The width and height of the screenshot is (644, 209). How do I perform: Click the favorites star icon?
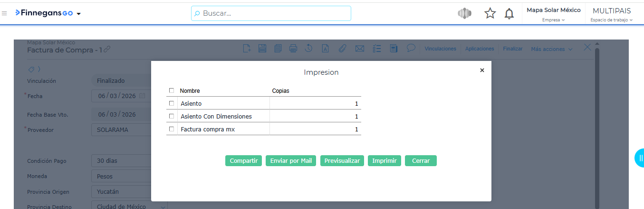point(490,14)
